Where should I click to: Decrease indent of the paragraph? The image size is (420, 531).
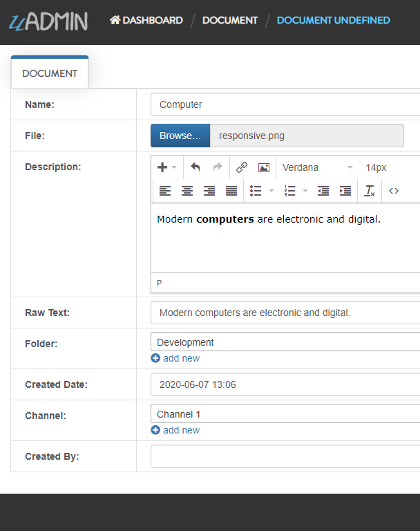[x=323, y=191]
